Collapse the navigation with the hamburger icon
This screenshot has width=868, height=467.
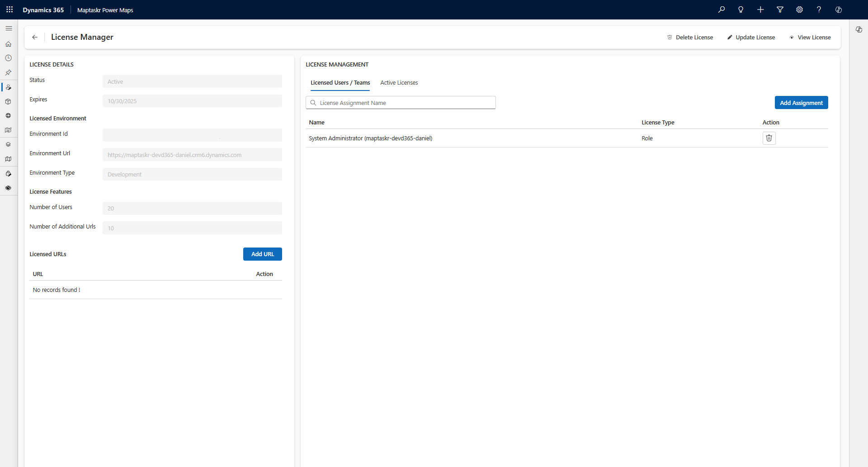[x=9, y=28]
